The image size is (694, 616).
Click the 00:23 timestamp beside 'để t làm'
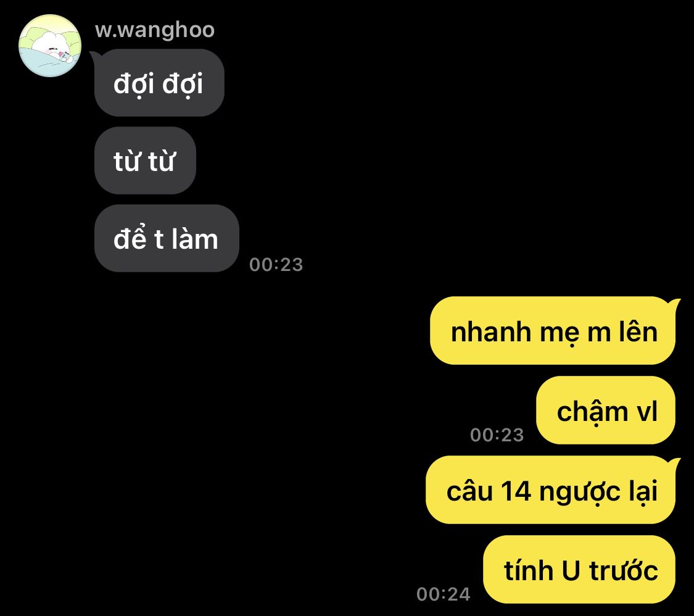[x=276, y=265]
